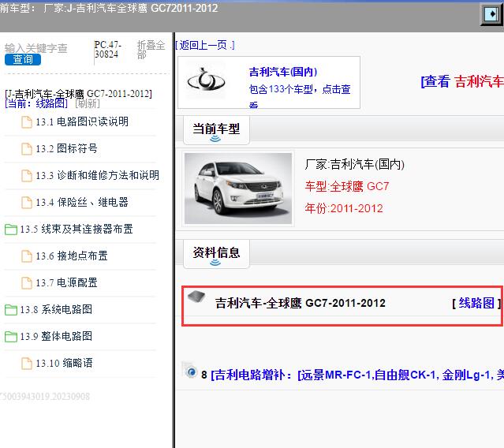Image resolution: width=504 pixels, height=448 pixels.
Task: Open 13.7 电源配置
Action: [66, 283]
